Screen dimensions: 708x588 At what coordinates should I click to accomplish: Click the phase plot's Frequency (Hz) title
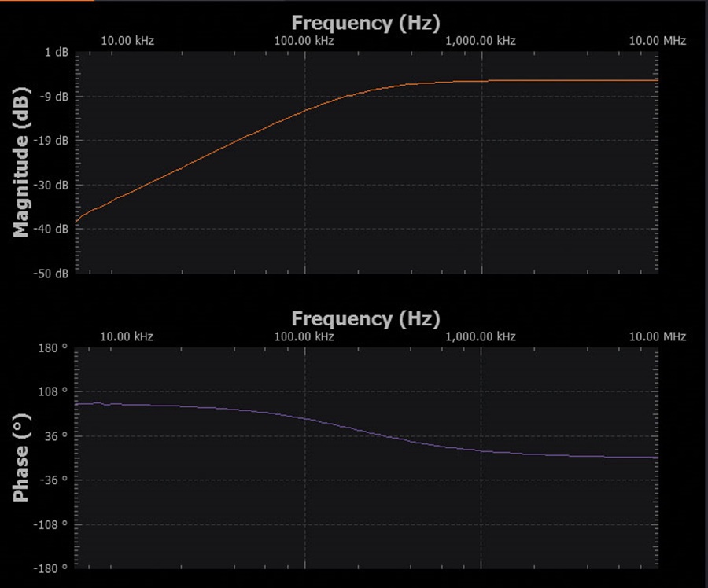pyautogui.click(x=366, y=318)
